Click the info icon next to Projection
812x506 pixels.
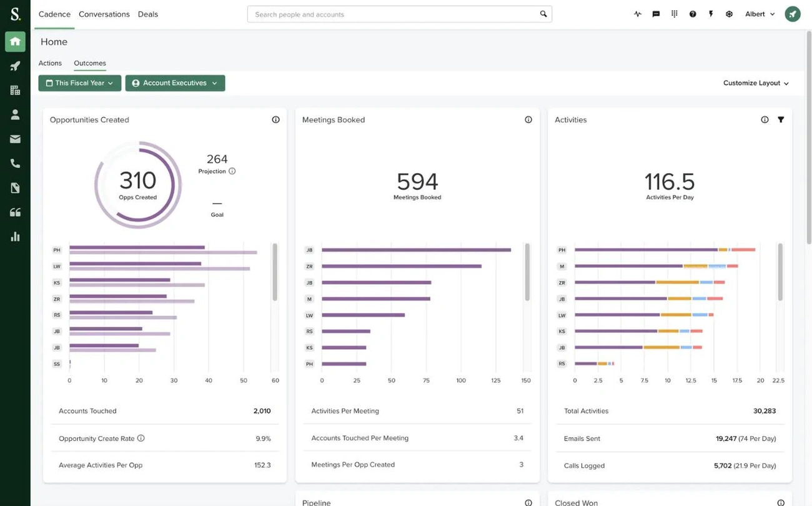(x=232, y=171)
